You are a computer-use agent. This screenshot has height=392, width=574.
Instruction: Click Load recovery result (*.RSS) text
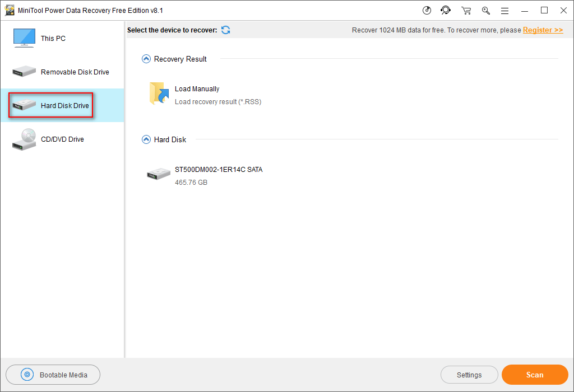click(218, 102)
